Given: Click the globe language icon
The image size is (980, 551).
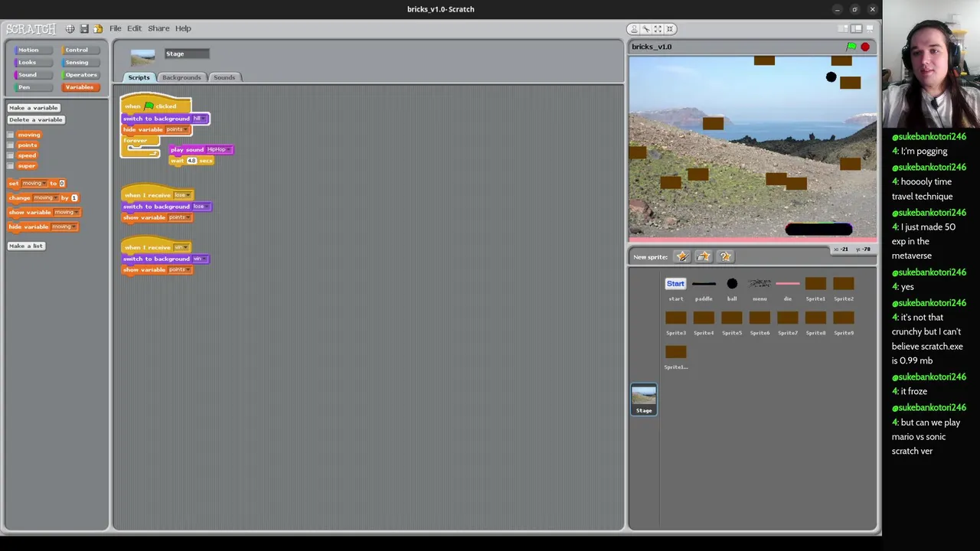Looking at the screenshot, I should tap(70, 29).
